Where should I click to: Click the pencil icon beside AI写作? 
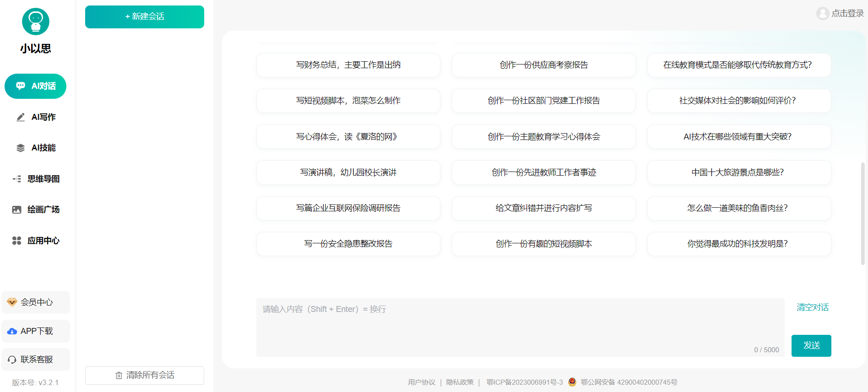[21, 117]
